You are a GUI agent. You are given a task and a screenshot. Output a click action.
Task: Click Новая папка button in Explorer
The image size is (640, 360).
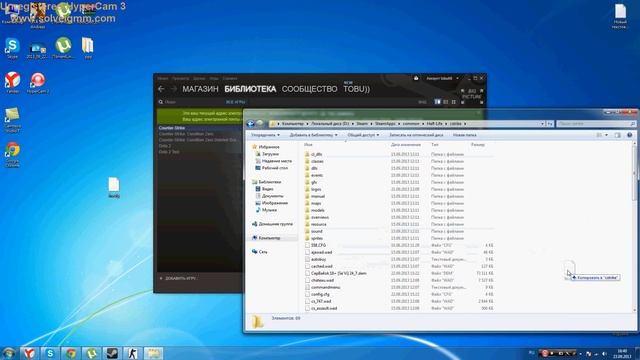(464, 135)
